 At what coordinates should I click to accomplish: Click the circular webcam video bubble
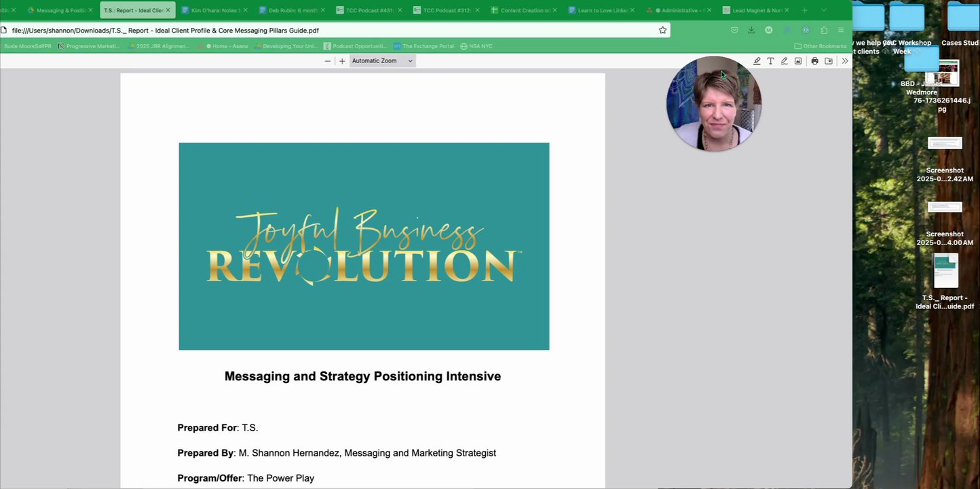(713, 103)
